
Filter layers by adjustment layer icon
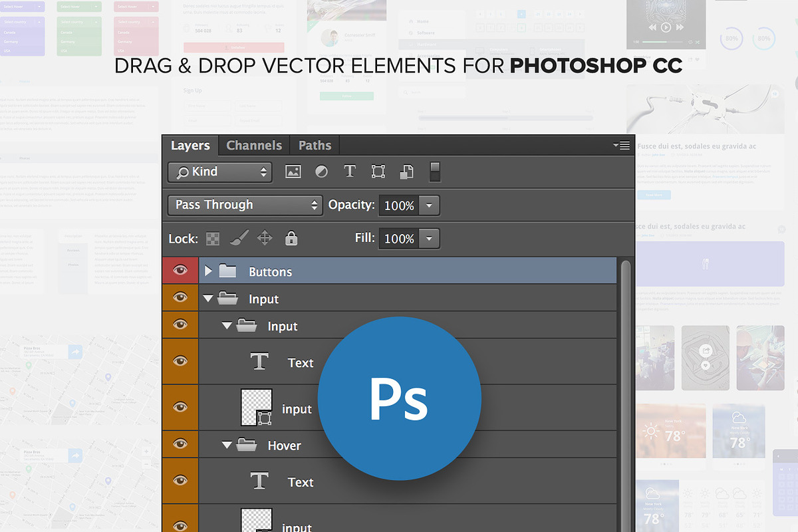[321, 172]
